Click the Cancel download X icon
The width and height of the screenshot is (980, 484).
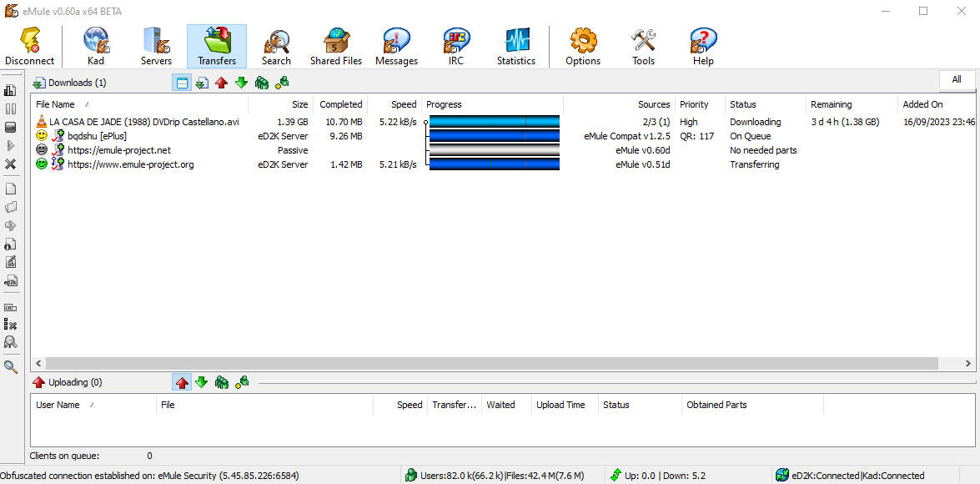pyautogui.click(x=11, y=164)
